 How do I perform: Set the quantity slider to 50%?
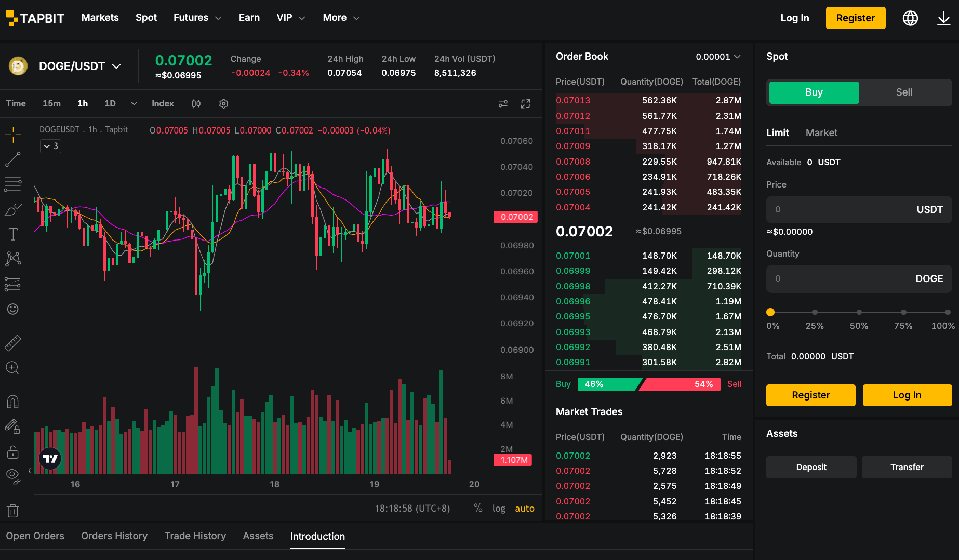tap(859, 312)
